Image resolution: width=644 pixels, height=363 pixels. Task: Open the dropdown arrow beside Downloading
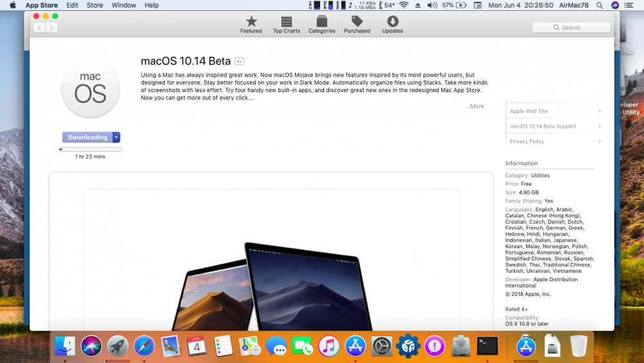tap(116, 137)
